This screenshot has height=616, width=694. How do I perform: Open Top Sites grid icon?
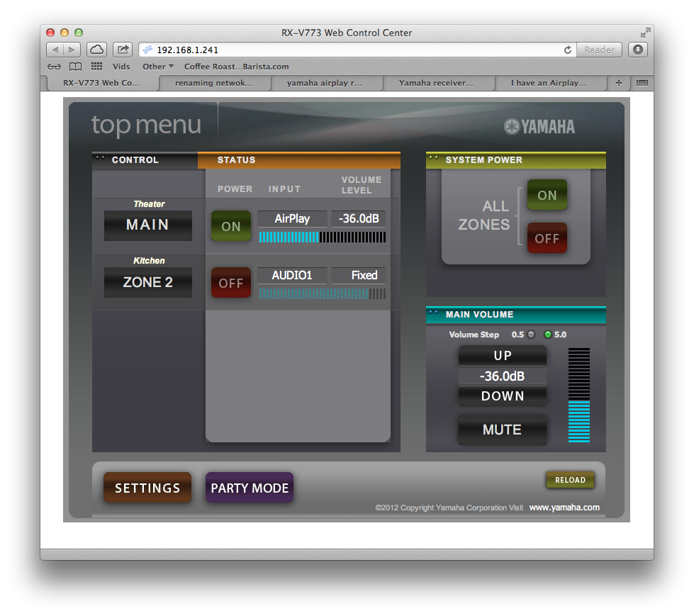96,67
